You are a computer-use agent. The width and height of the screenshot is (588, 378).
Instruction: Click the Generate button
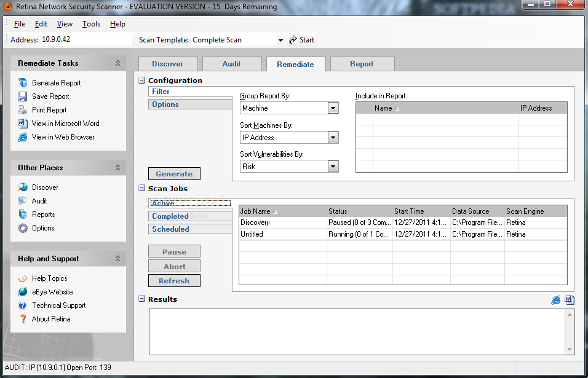(175, 174)
